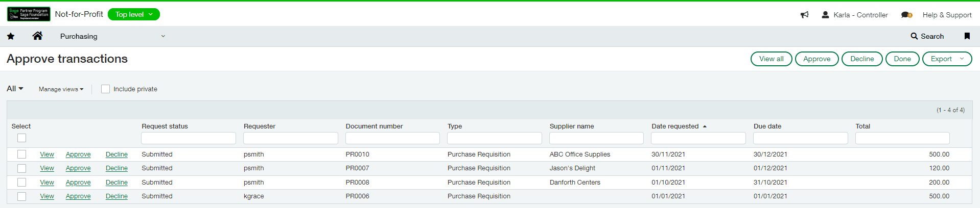The image size is (980, 208).
Task: View transaction PR0010
Action: [x=47, y=154]
